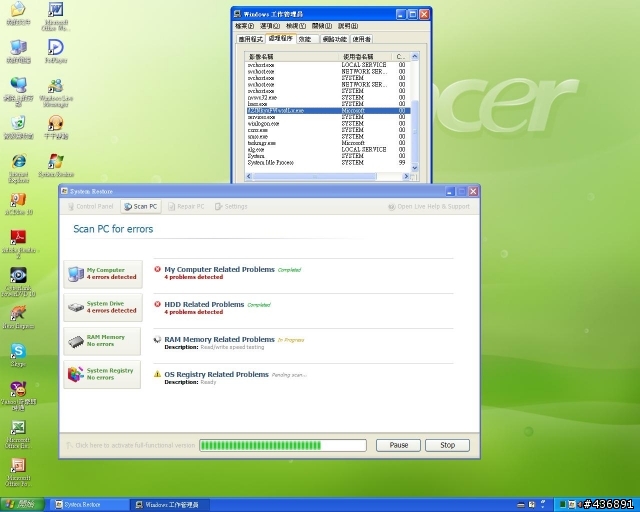This screenshot has width=640, height=512.
Task: Select the RAM Memory category in the sidebar
Action: tap(102, 341)
